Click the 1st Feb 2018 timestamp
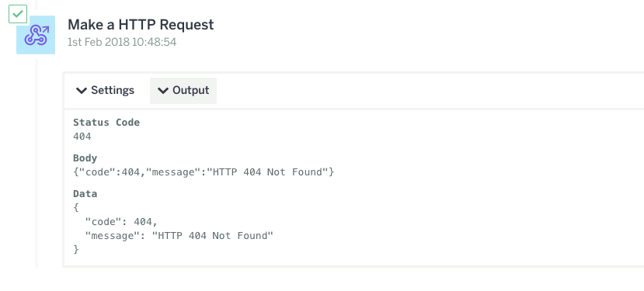This screenshot has height=291, width=644. 122,42
